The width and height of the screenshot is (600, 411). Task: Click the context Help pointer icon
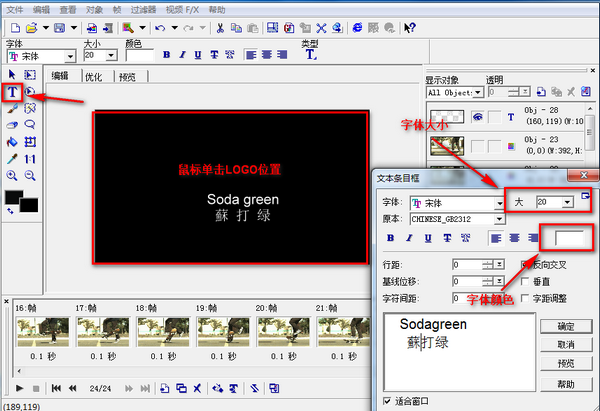click(409, 28)
